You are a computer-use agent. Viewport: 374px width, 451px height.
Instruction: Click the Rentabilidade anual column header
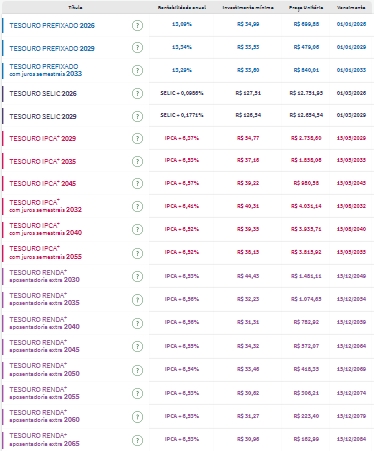(x=182, y=7)
